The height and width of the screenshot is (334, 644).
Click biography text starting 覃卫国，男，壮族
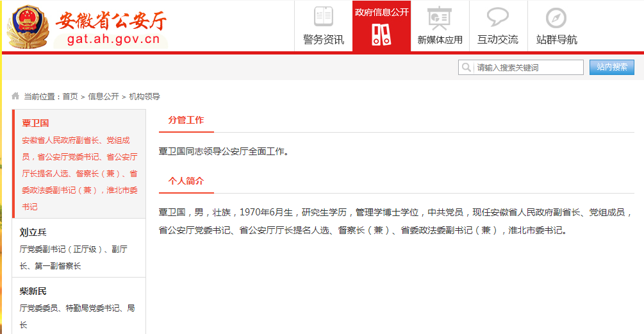point(395,212)
